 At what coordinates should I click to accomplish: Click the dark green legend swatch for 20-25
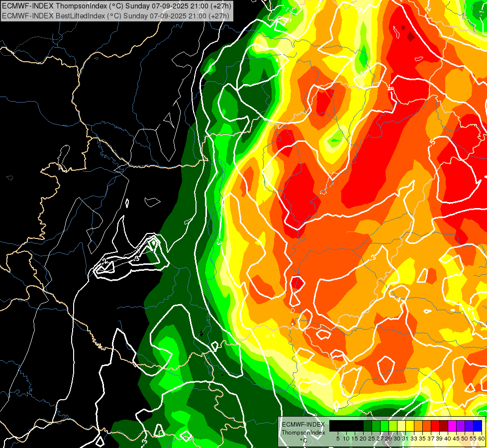(368, 426)
